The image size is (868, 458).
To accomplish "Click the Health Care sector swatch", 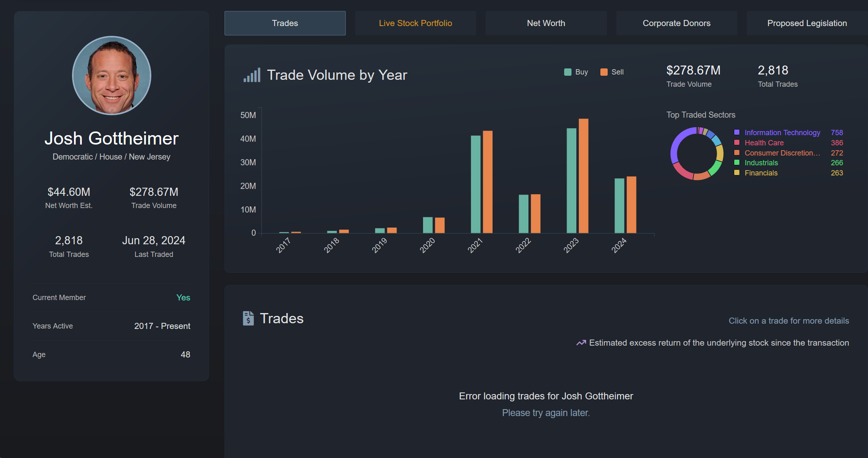I will coord(737,142).
